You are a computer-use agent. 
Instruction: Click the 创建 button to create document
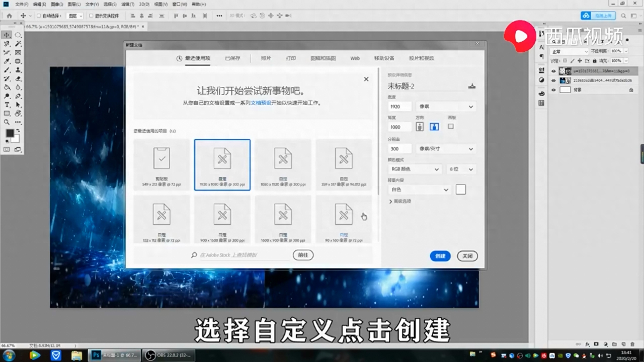(x=440, y=256)
